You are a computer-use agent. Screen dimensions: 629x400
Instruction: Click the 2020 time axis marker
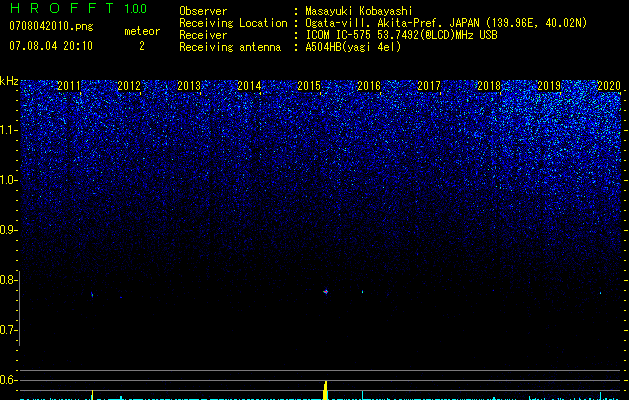coord(609,85)
